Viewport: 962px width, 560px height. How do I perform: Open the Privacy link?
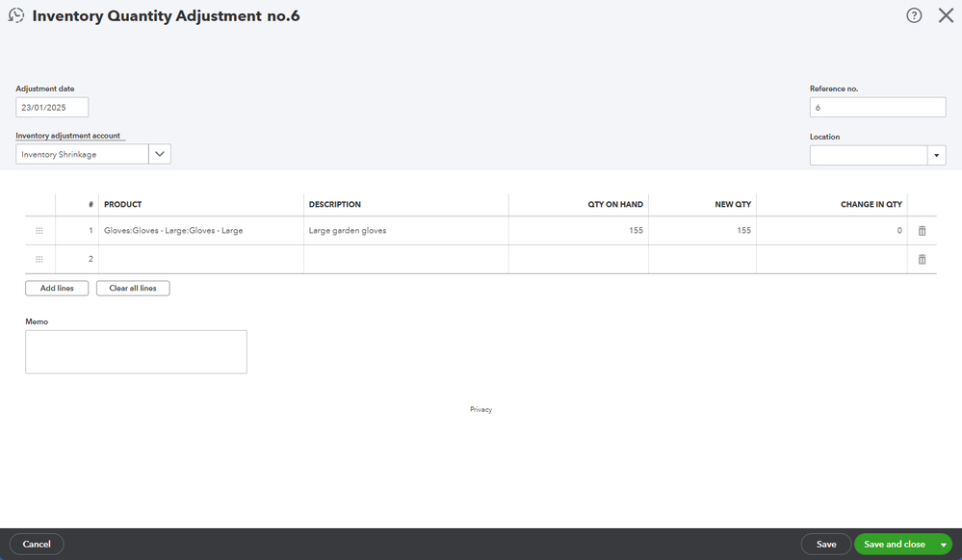point(481,409)
